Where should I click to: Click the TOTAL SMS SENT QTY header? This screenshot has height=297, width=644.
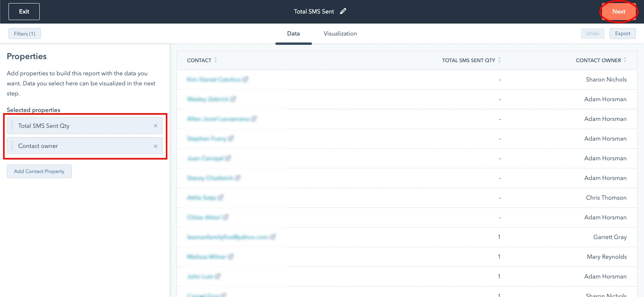469,60
